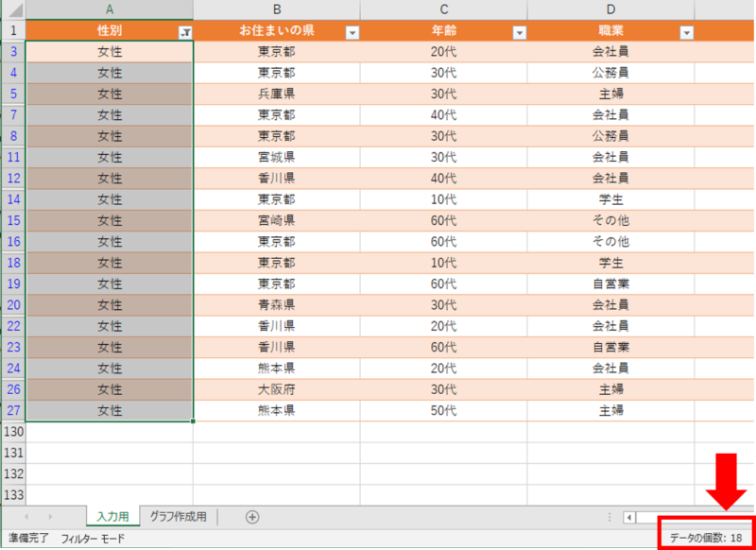The image size is (756, 550).
Task: Click the 準備完了 status bar text
Action: [29, 539]
